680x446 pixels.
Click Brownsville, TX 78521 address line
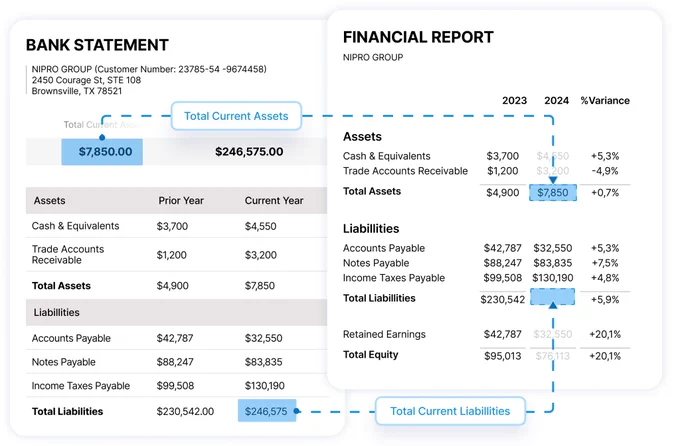tap(77, 91)
